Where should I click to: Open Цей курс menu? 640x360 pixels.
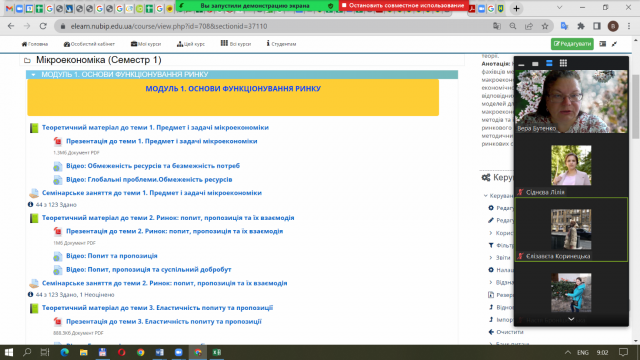pos(191,44)
